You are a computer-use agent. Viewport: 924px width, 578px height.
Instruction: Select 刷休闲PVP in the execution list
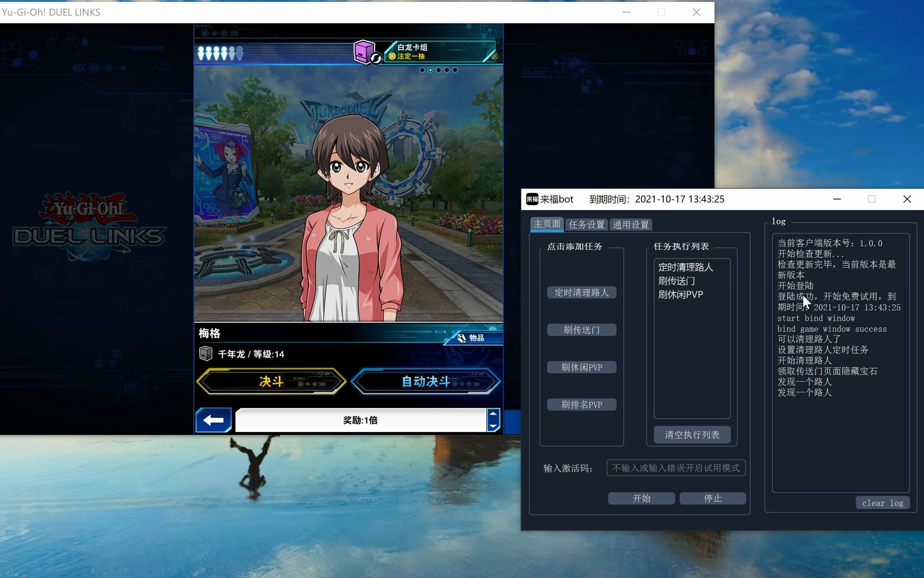(x=681, y=295)
